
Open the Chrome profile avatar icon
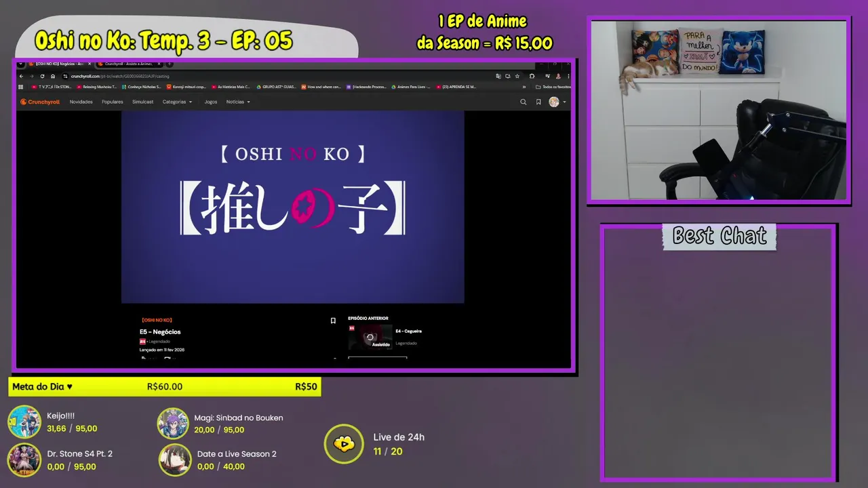coord(558,76)
